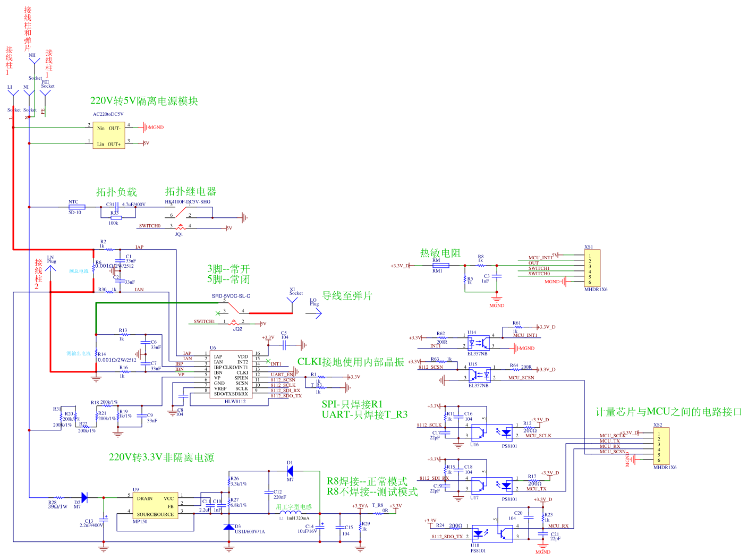The width and height of the screenshot is (748, 560).
Task: Select the NTC 5D-10 thermistor symbol
Action: 77,207
